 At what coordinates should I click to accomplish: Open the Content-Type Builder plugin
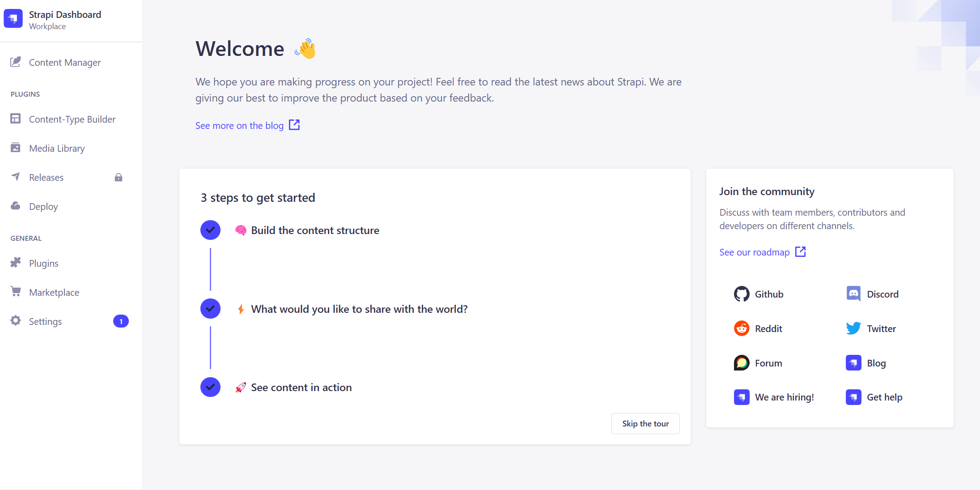coord(72,119)
